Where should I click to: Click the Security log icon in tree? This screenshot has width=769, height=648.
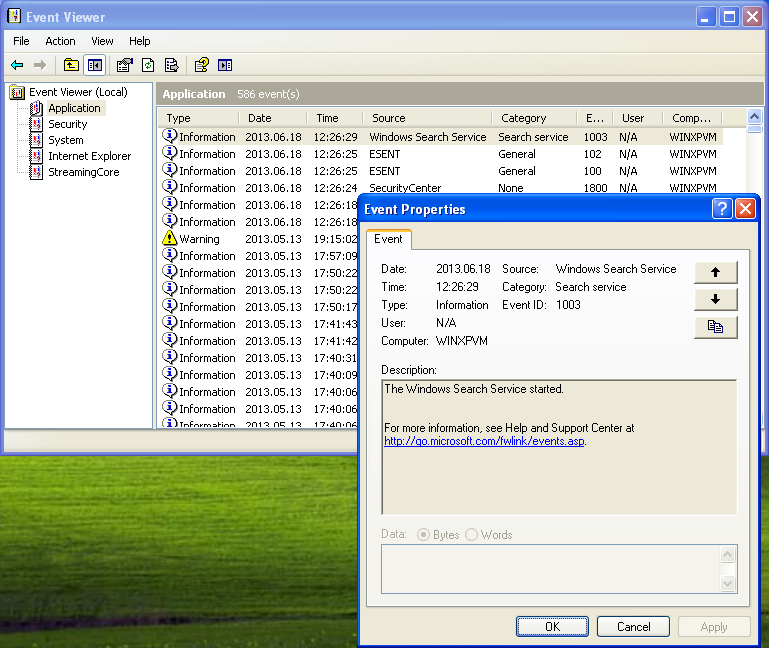36,124
